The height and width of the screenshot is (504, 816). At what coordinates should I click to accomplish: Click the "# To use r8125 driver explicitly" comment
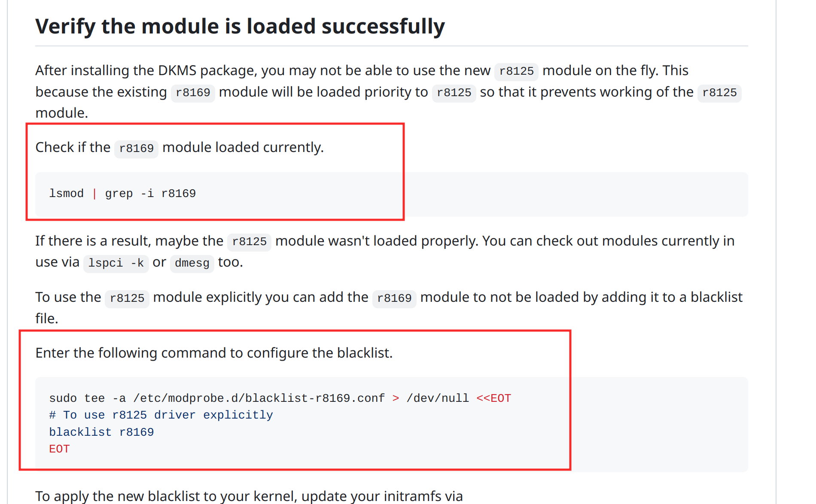pos(161,415)
